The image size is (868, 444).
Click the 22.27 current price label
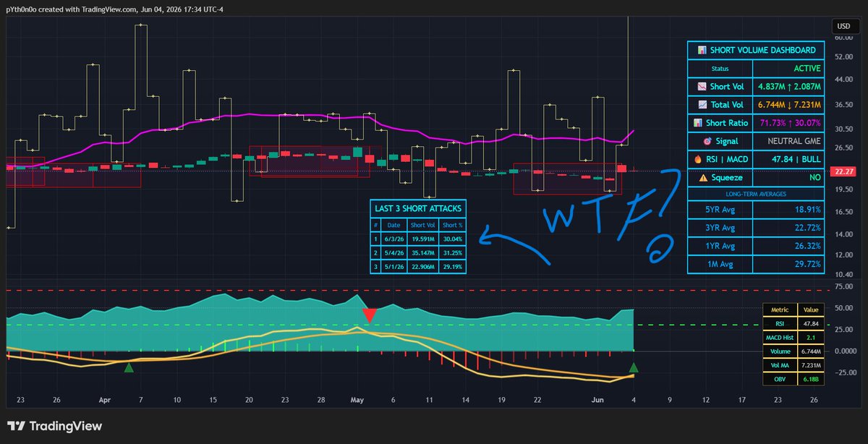click(843, 171)
